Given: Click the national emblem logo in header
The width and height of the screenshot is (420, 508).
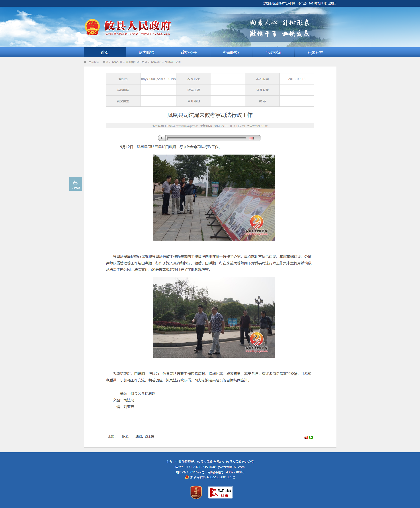Looking at the screenshot, I should click(x=92, y=27).
